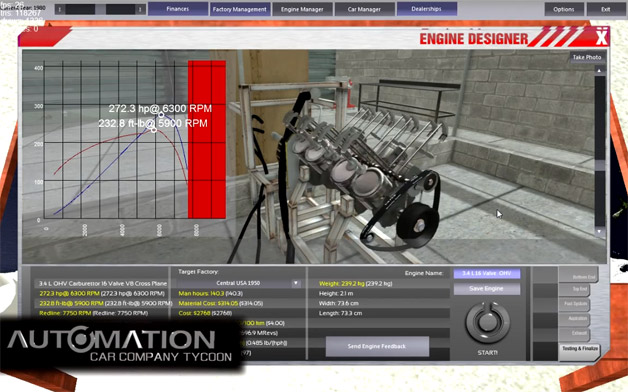Click the right arrow of year slider
Screen dimensions: 628x392
click(140, 9)
